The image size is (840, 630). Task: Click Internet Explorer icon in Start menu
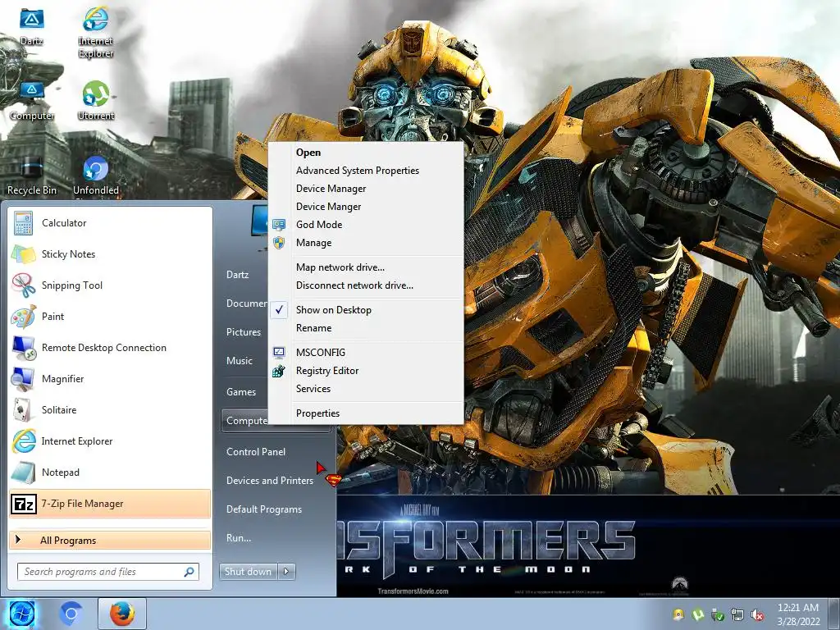[24, 441]
